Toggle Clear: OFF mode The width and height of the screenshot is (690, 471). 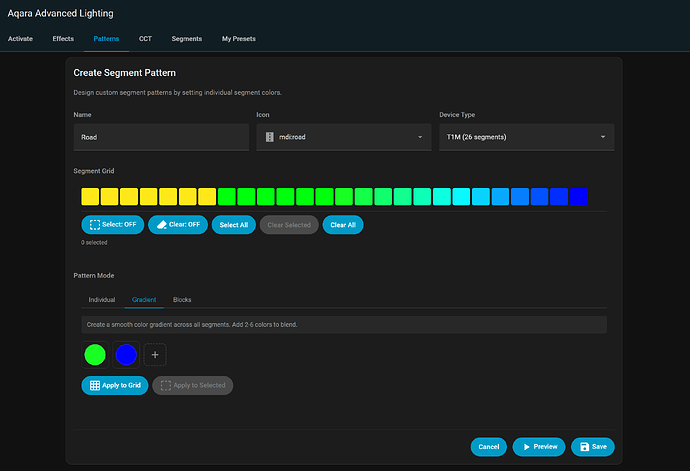tap(178, 225)
